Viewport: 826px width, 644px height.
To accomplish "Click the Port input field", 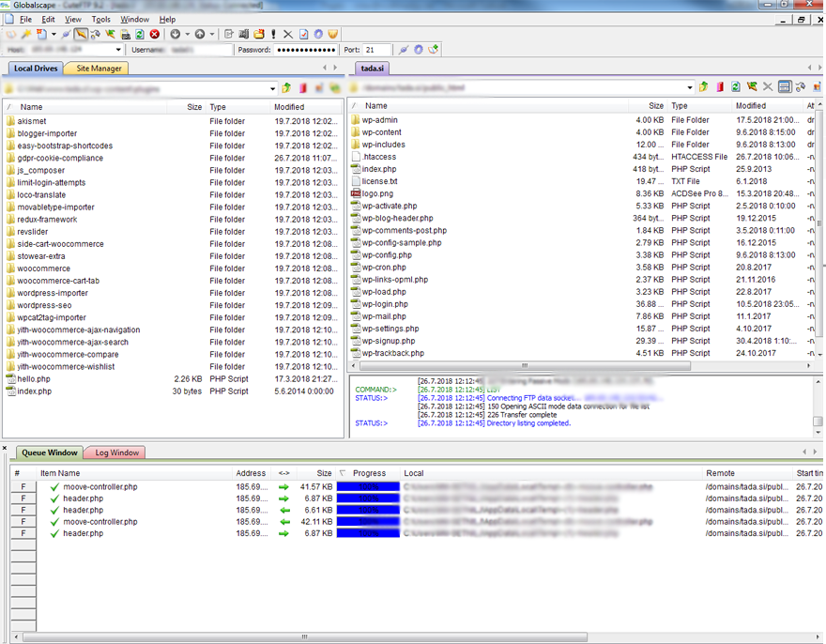I will click(376, 50).
